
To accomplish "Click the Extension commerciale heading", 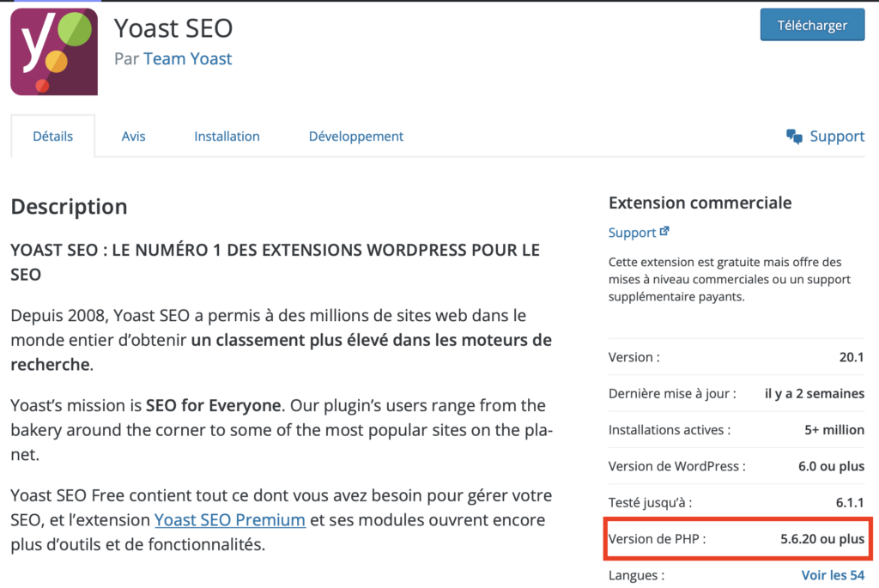I will point(700,203).
